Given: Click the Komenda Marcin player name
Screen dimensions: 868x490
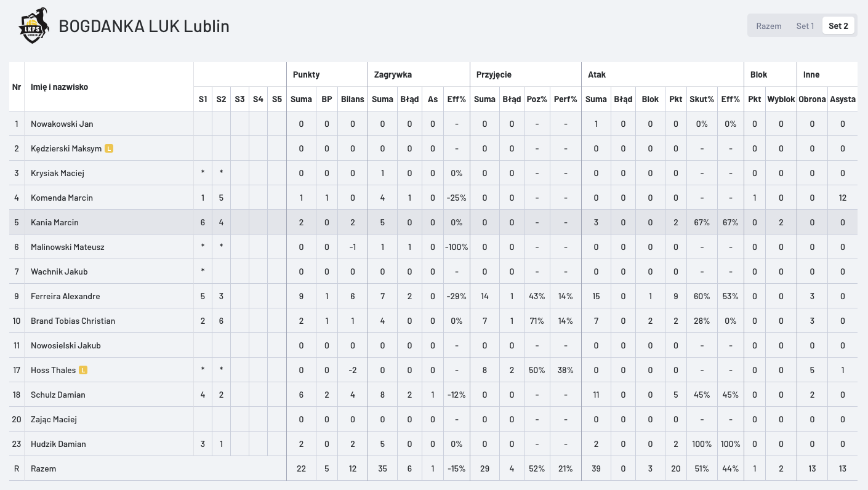Looking at the screenshot, I should click(62, 198).
